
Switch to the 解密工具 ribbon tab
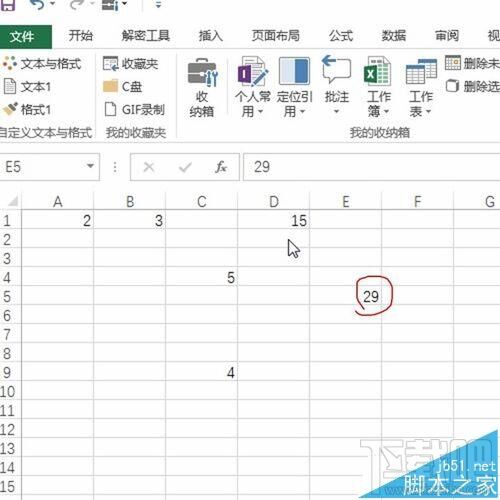coord(146,36)
